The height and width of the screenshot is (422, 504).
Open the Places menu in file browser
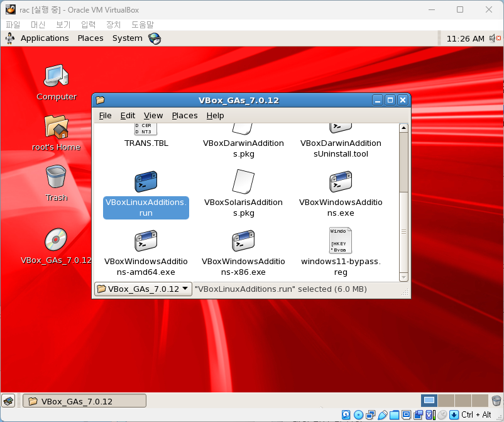point(185,116)
